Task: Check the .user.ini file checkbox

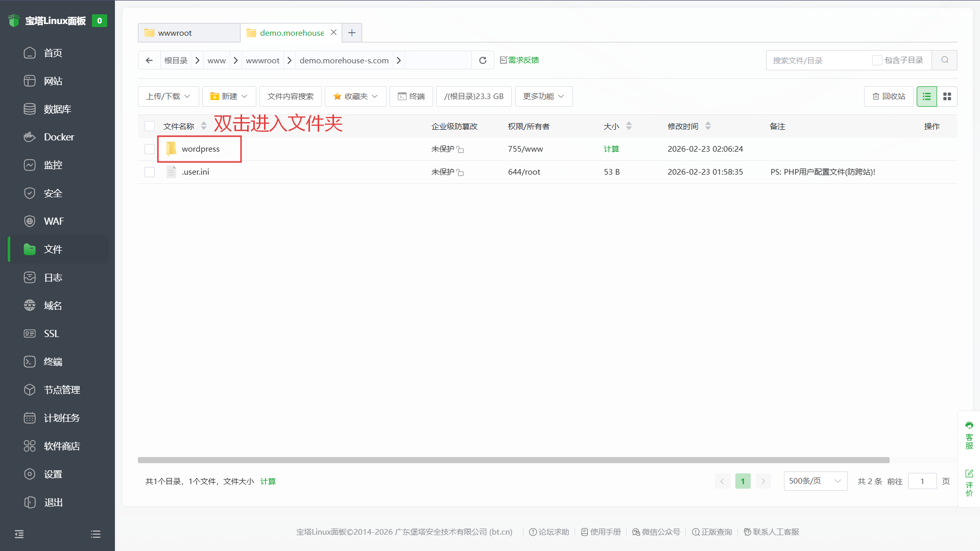Action: click(x=150, y=172)
